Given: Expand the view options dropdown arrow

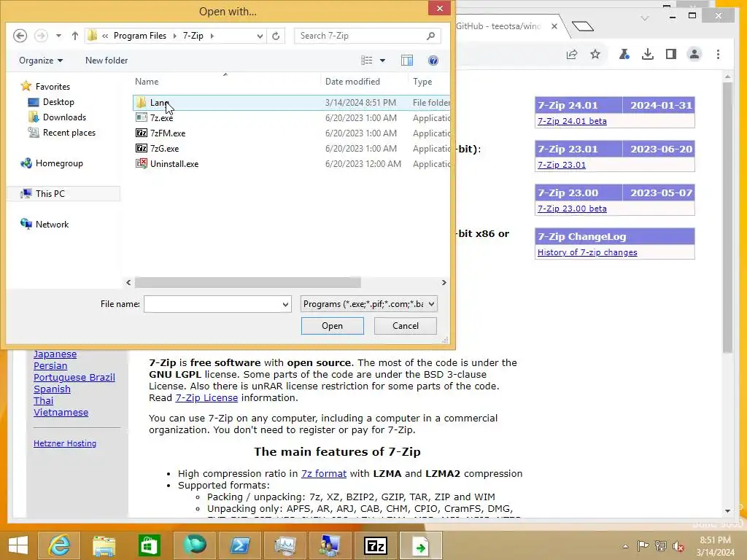Looking at the screenshot, I should coord(382,61).
